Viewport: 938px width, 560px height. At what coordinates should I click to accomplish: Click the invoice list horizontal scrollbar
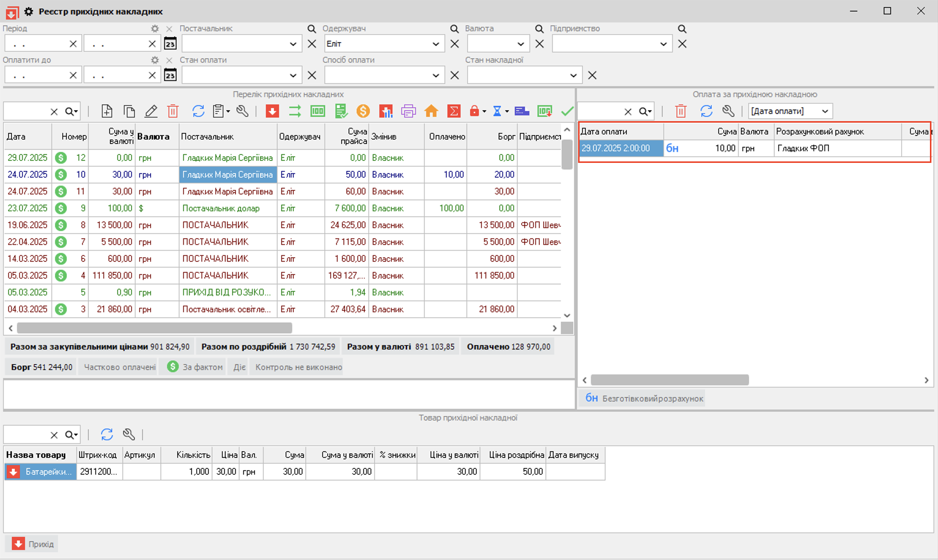point(154,328)
